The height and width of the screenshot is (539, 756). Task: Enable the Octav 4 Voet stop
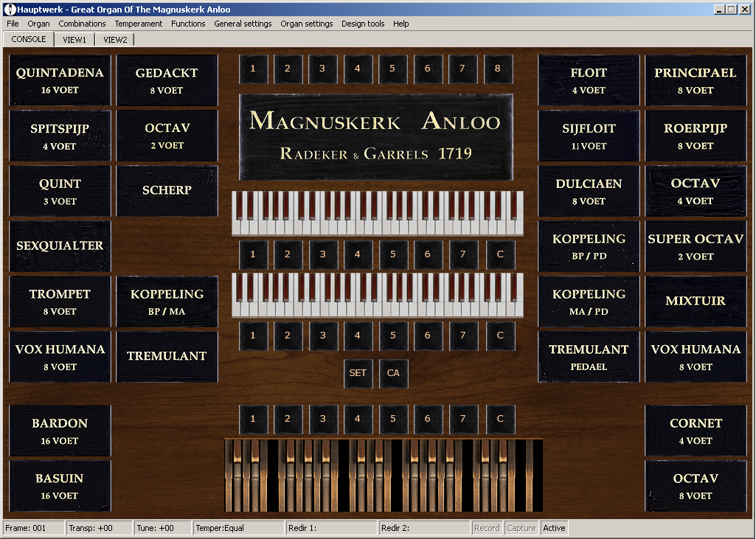click(x=696, y=192)
